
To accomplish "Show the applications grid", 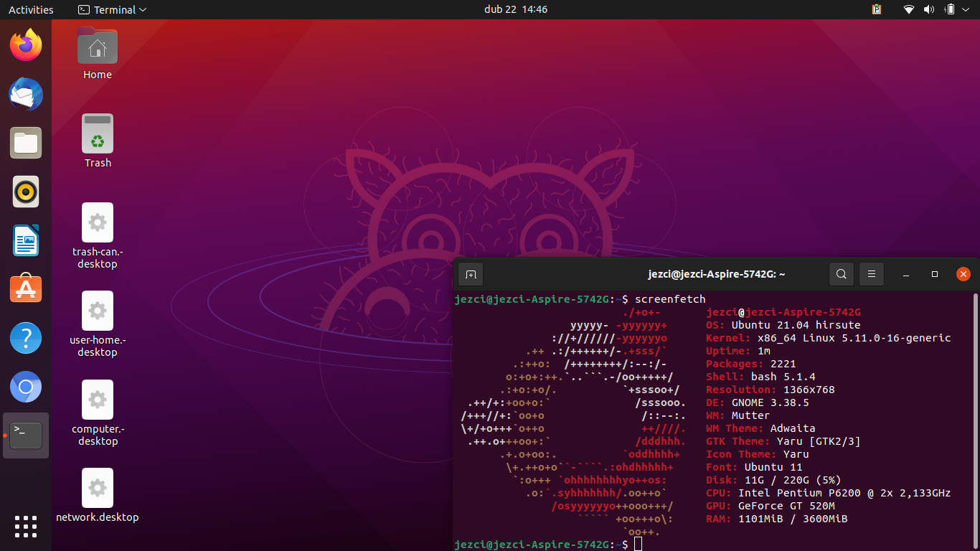I will pyautogui.click(x=25, y=526).
